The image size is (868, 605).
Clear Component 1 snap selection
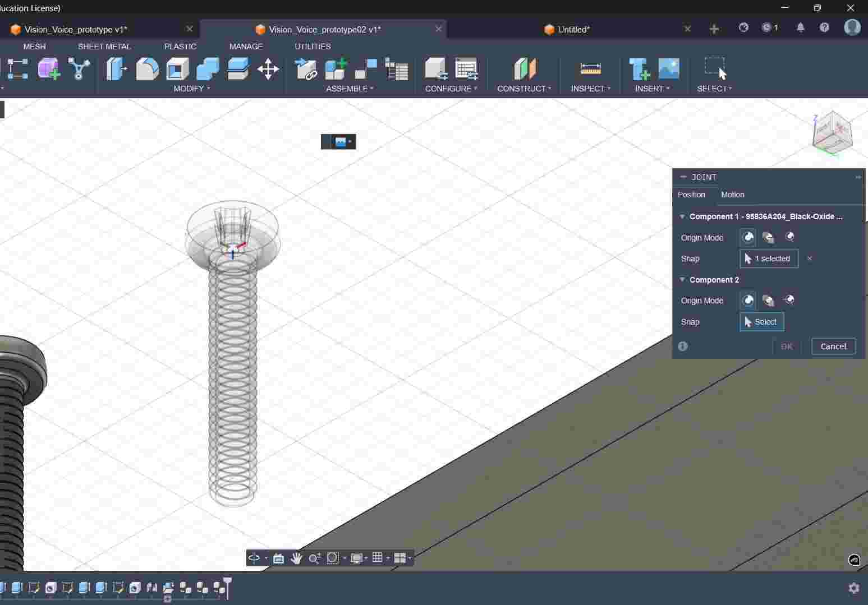[x=809, y=258]
